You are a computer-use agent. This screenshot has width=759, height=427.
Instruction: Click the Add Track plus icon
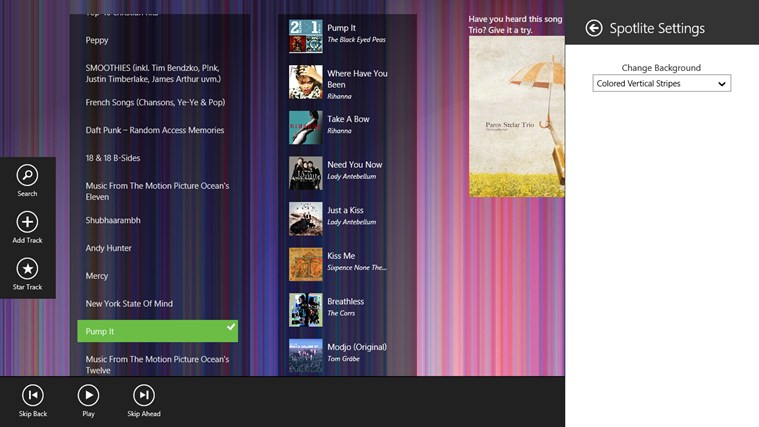(27, 222)
